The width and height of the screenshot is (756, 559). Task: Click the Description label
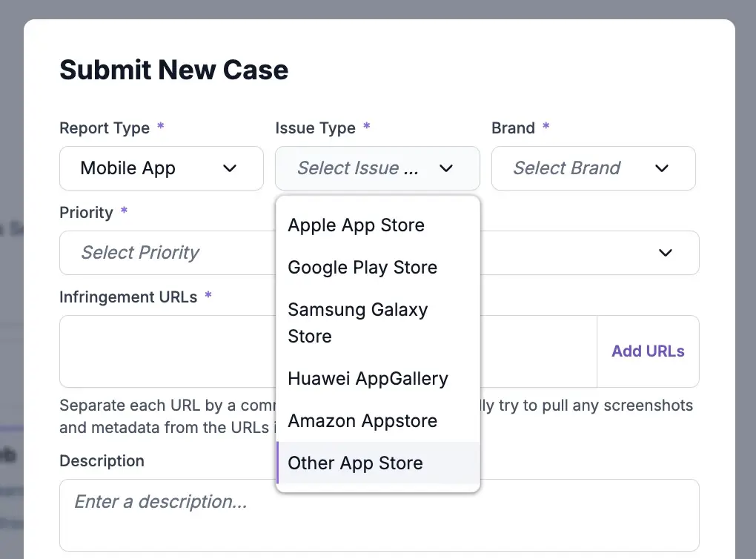coord(102,460)
